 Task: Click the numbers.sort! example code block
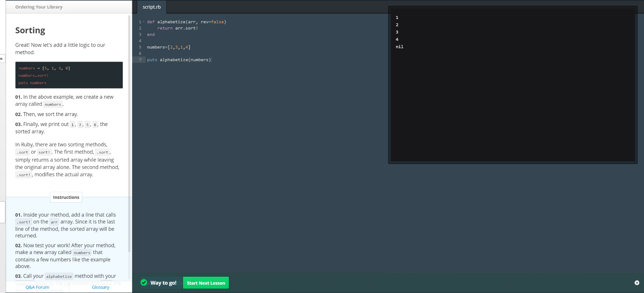[69, 75]
